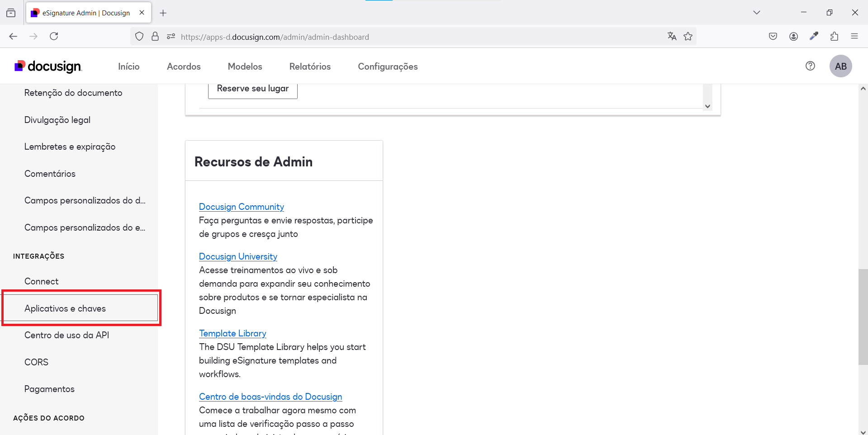Expand the list all tabs chevron
Image resolution: width=868 pixels, height=435 pixels.
[756, 13]
